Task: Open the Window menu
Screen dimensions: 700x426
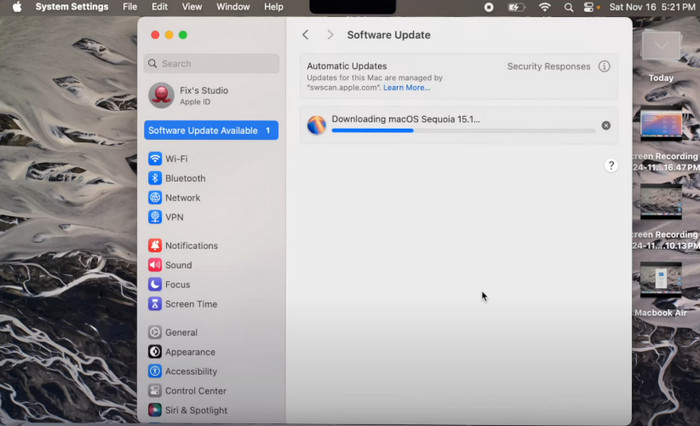Action: tap(233, 7)
